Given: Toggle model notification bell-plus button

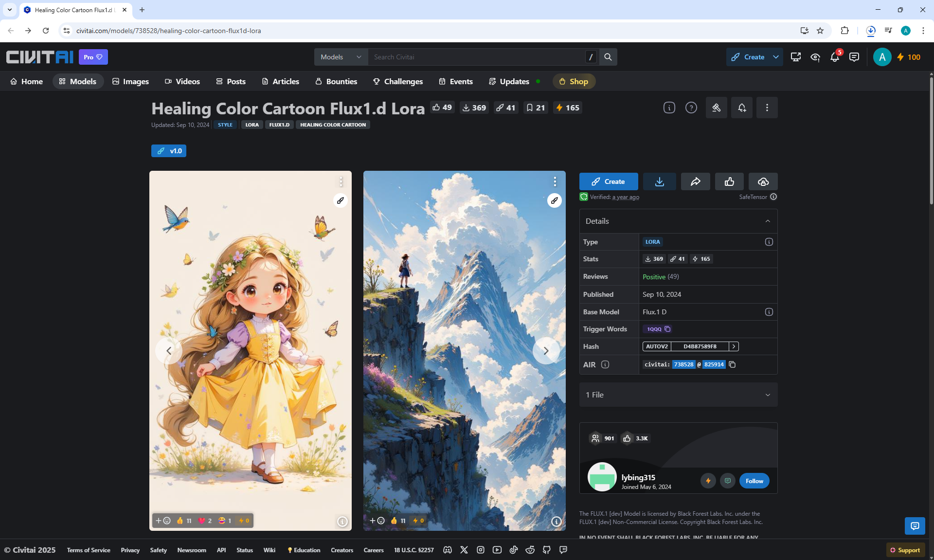Looking at the screenshot, I should pos(741,108).
